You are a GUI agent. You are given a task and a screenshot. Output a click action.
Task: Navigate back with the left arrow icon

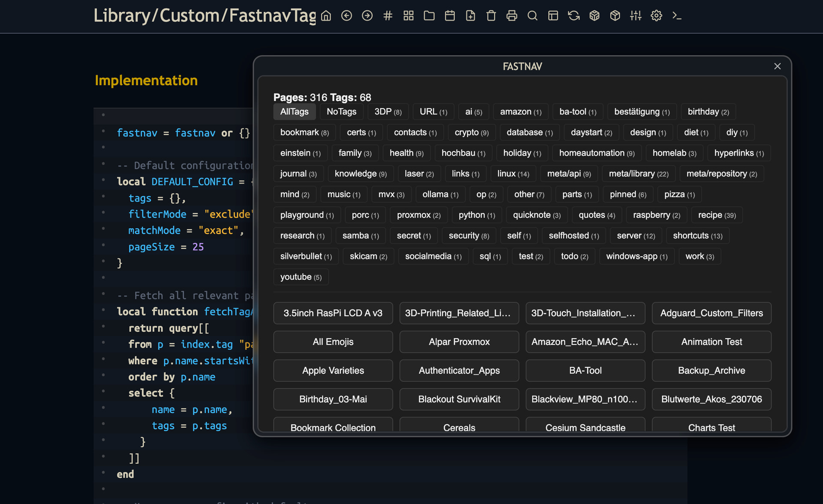coord(347,16)
